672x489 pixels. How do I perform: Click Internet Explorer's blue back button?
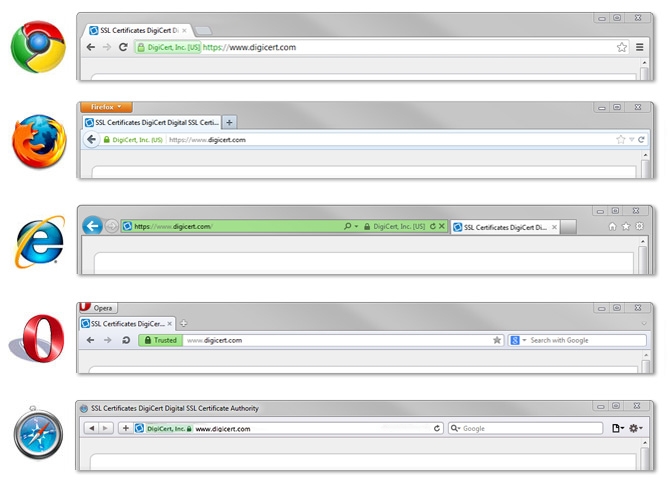click(x=93, y=227)
